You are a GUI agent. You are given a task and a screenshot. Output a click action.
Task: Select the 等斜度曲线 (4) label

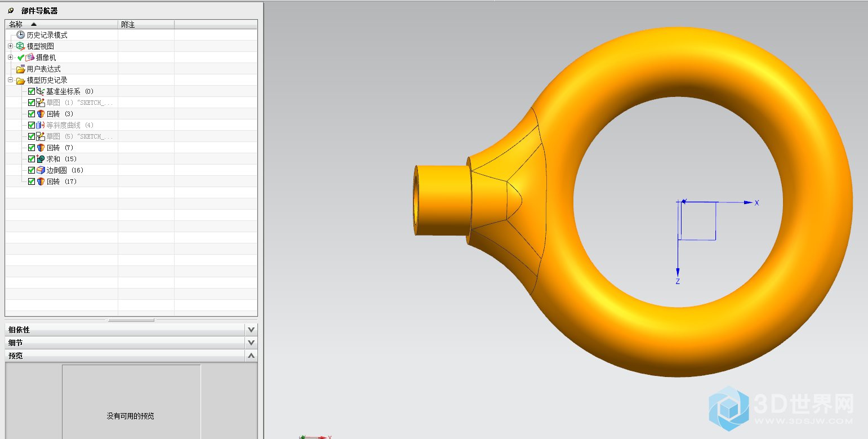click(x=70, y=125)
